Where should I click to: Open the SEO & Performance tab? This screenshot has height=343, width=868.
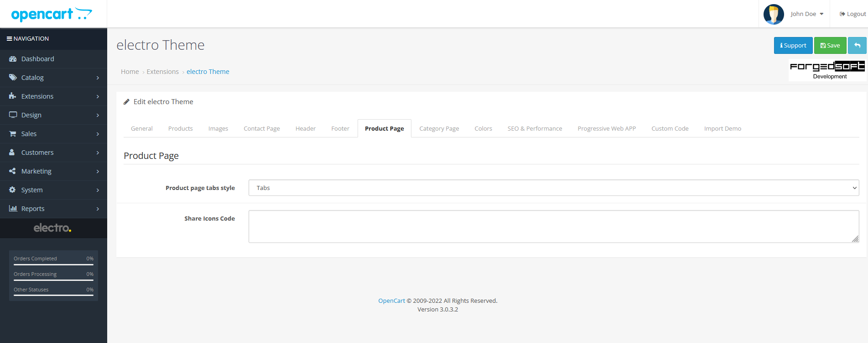pyautogui.click(x=535, y=128)
